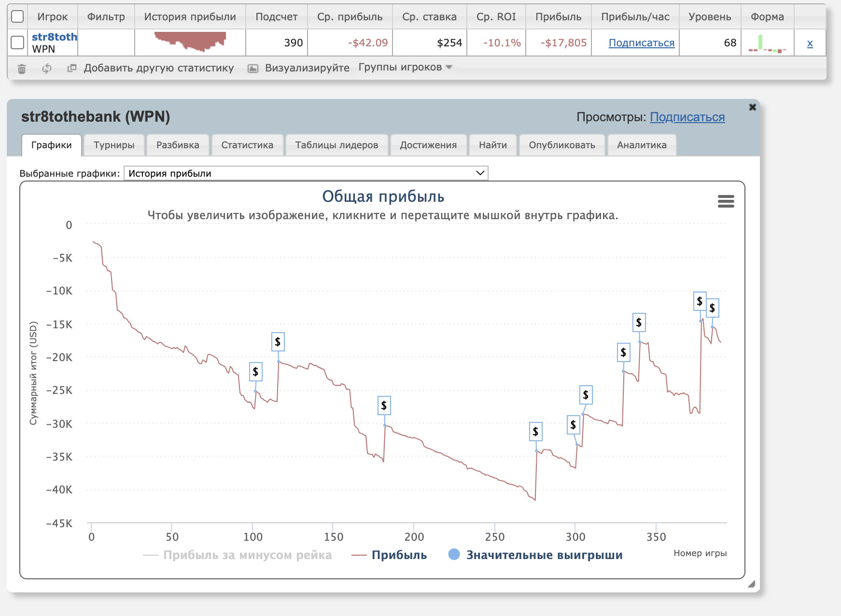Close the str8tothebank player panel
This screenshot has height=616, width=841.
coord(752,107)
